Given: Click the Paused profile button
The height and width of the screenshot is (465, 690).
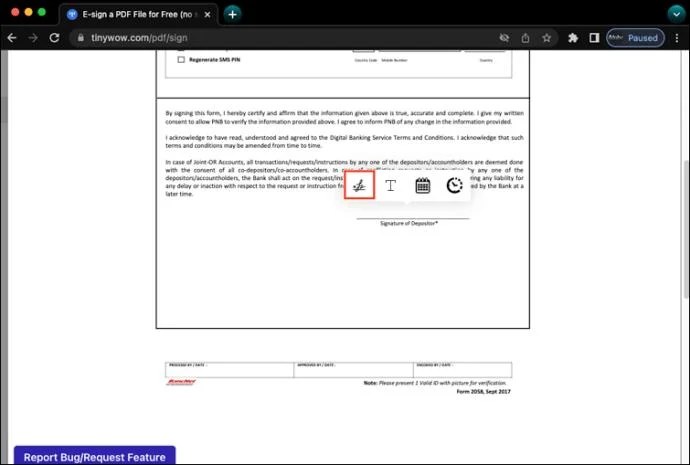Looking at the screenshot, I should (x=635, y=38).
